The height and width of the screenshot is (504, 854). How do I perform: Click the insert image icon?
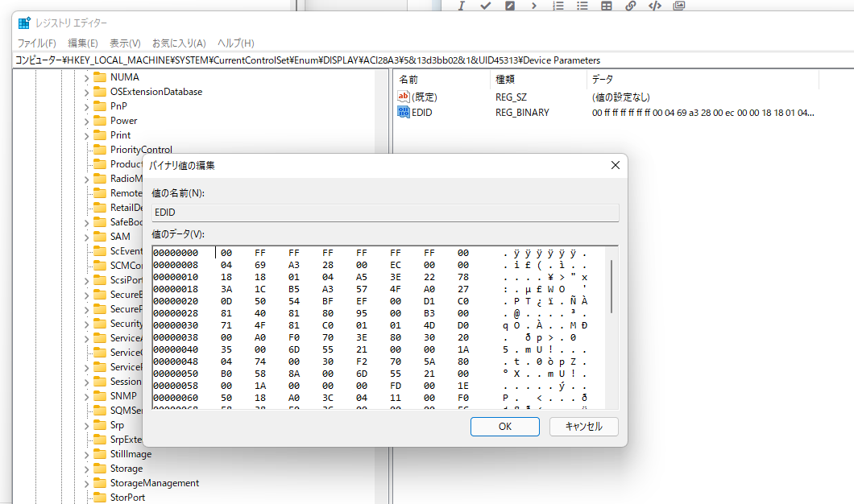click(x=678, y=6)
